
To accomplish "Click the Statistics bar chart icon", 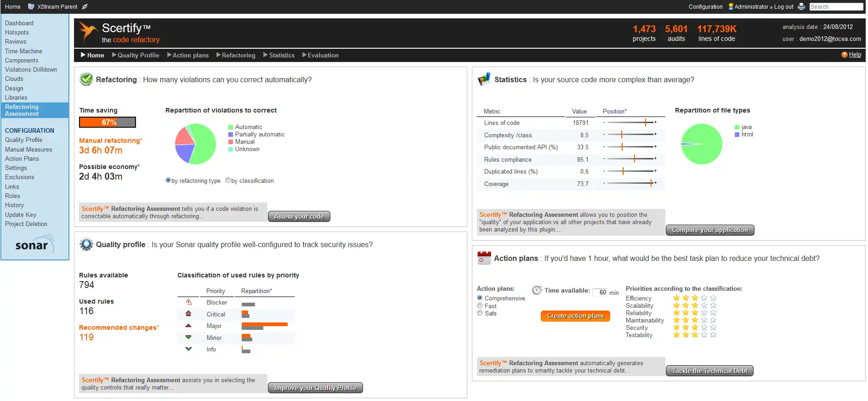I will [x=484, y=79].
